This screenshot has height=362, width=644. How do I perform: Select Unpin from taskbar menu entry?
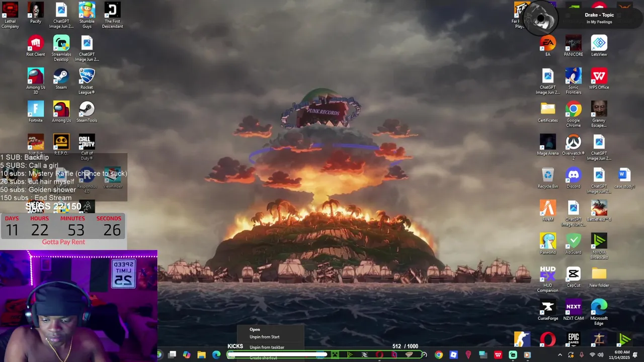pyautogui.click(x=271, y=347)
